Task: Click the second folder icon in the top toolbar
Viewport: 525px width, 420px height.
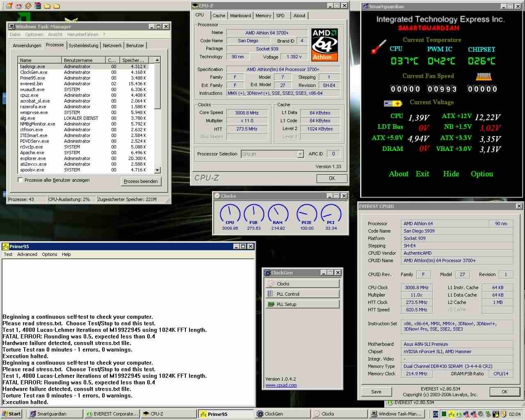Action: (57, 6)
